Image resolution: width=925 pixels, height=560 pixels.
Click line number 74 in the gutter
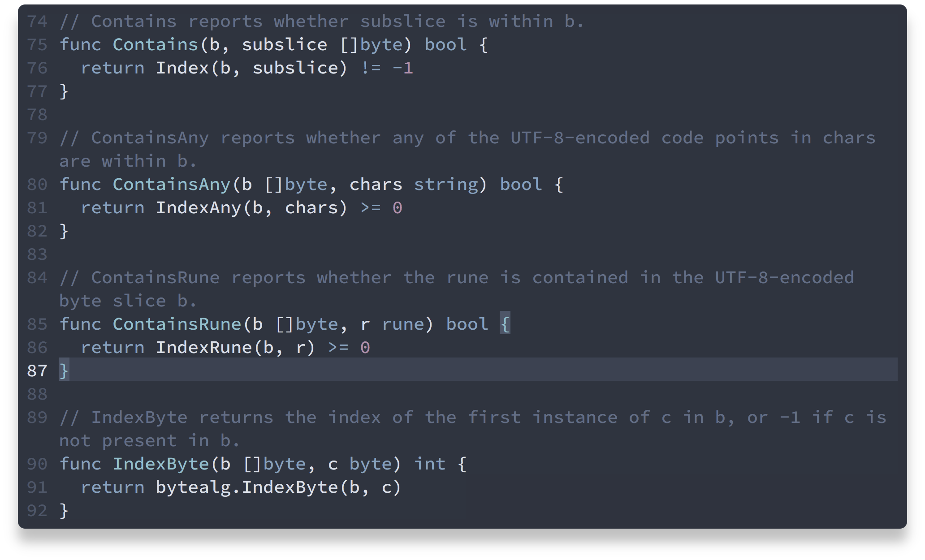point(37,21)
